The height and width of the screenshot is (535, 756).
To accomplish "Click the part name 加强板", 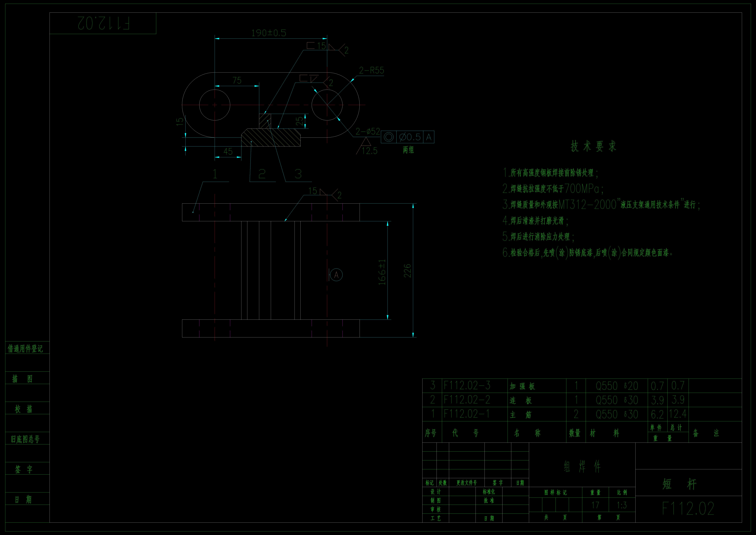I will point(522,386).
